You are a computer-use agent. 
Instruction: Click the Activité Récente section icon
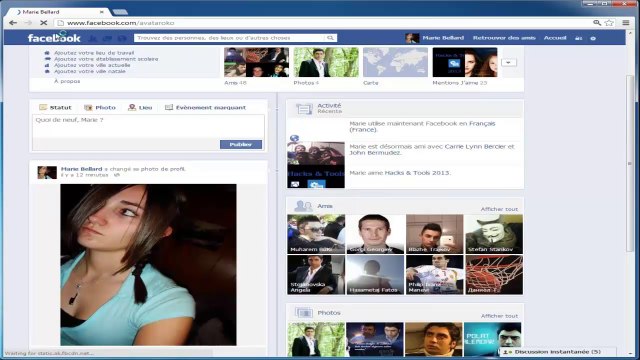[x=304, y=109]
